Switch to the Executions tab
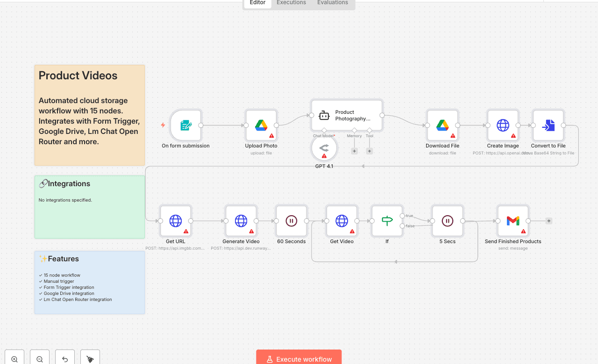The height and width of the screenshot is (364, 598). [x=291, y=3]
